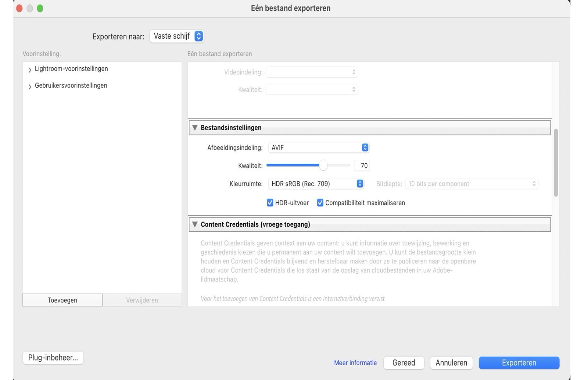Viewport: 588px width, 380px height.
Task: Click Toevoegen to add a preset
Action: pyautogui.click(x=62, y=300)
